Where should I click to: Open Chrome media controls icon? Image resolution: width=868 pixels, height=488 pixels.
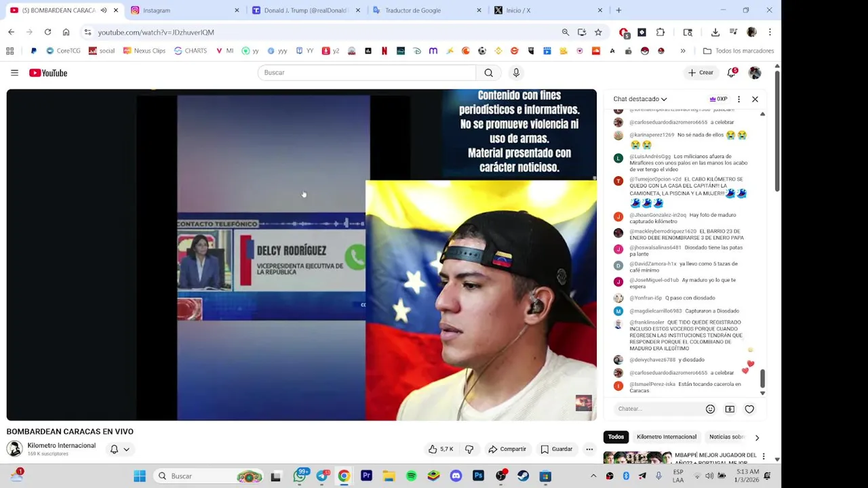coord(733,32)
